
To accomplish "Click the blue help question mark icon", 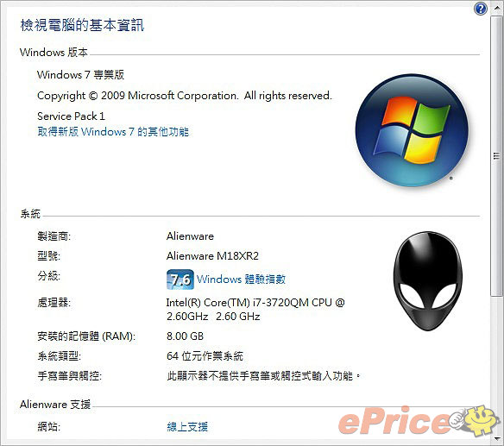I will pyautogui.click(x=480, y=9).
